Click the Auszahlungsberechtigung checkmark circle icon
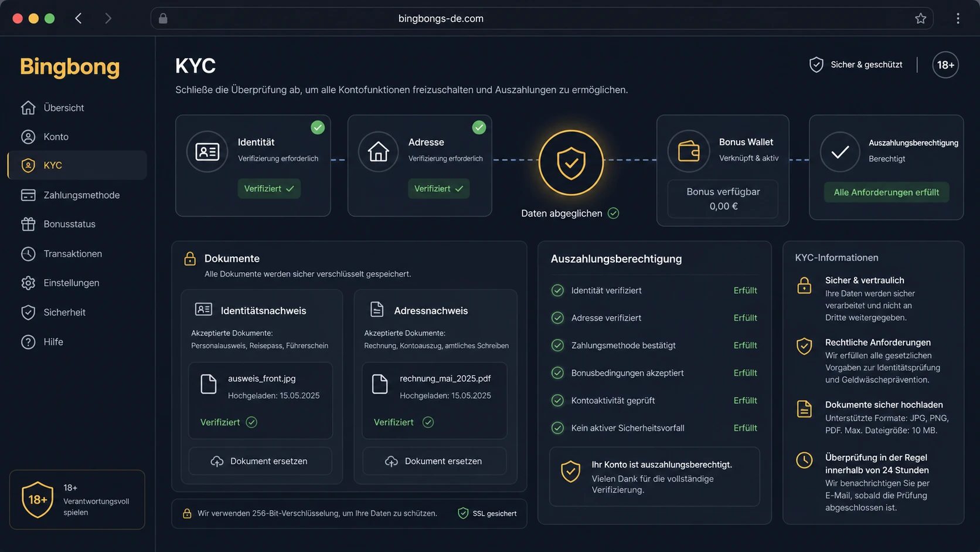This screenshot has height=552, width=980. (840, 152)
